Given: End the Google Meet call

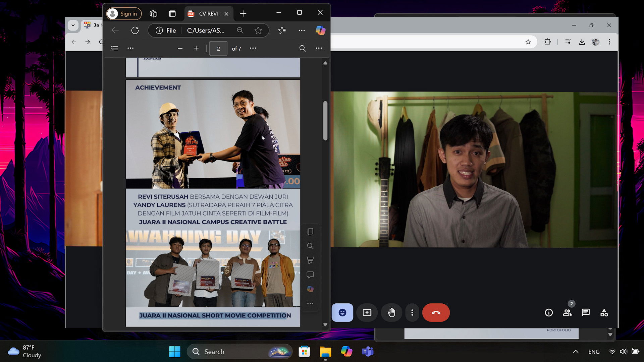Looking at the screenshot, I should pyautogui.click(x=436, y=312).
